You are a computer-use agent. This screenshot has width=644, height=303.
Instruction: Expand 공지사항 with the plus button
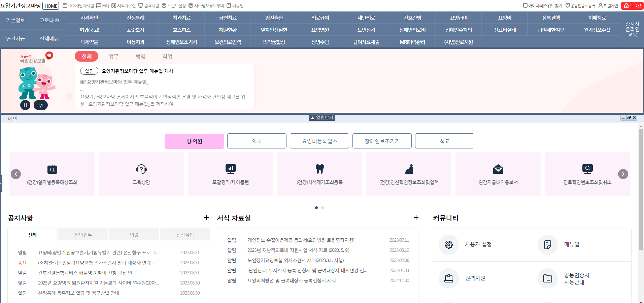point(207,218)
